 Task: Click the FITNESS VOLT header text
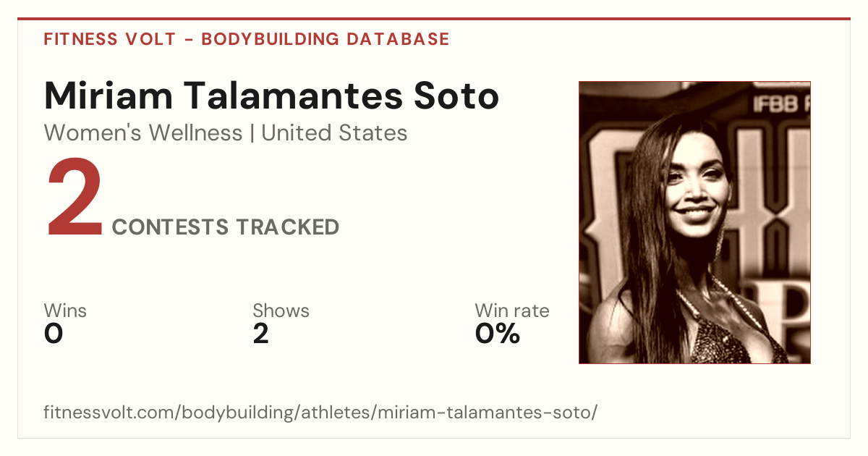point(109,39)
